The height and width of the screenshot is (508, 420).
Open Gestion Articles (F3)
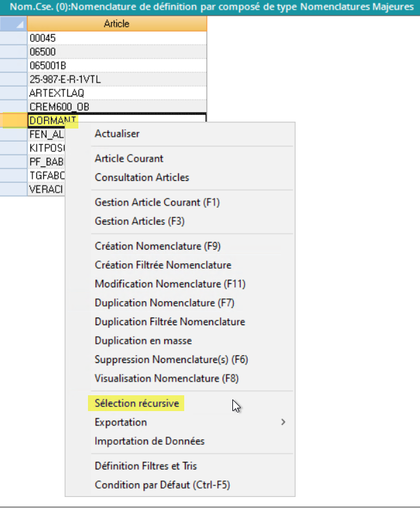[140, 221]
